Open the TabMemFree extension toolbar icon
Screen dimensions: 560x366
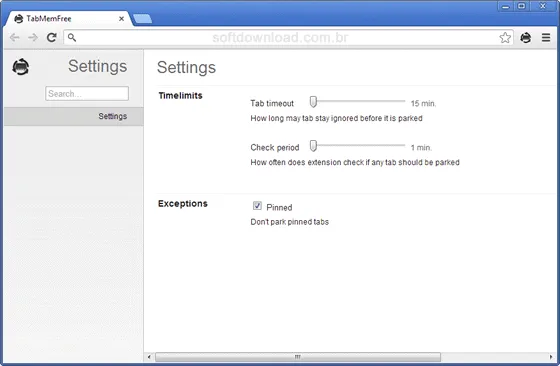[x=526, y=37]
